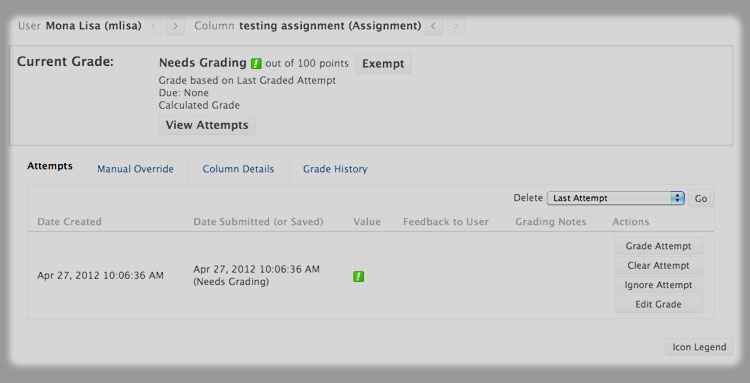Screen dimensions: 750x383
Task: Open View Attempts
Action: [x=207, y=125]
